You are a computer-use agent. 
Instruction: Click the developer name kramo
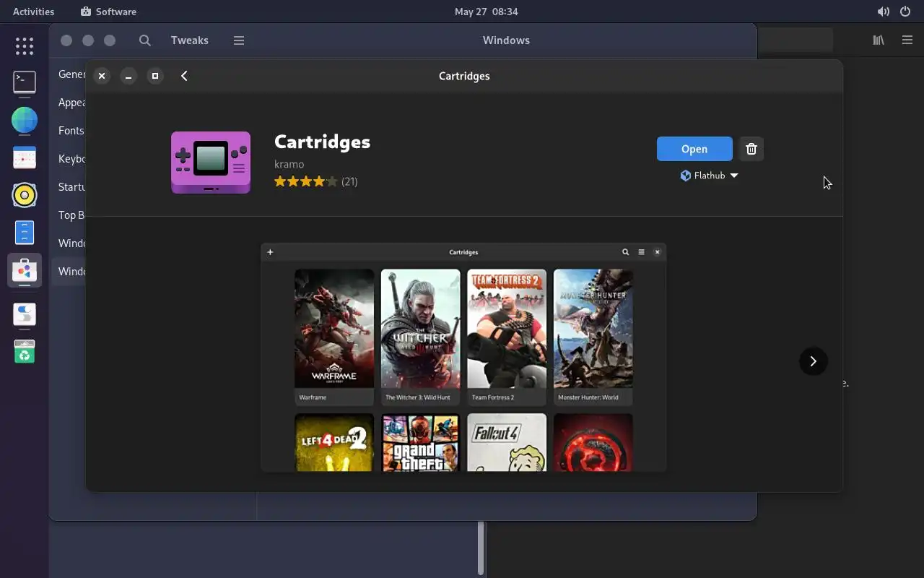pyautogui.click(x=289, y=164)
